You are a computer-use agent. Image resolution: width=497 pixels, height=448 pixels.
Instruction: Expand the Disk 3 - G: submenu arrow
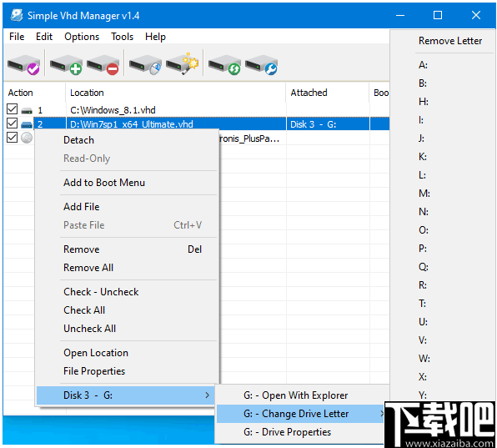click(207, 395)
